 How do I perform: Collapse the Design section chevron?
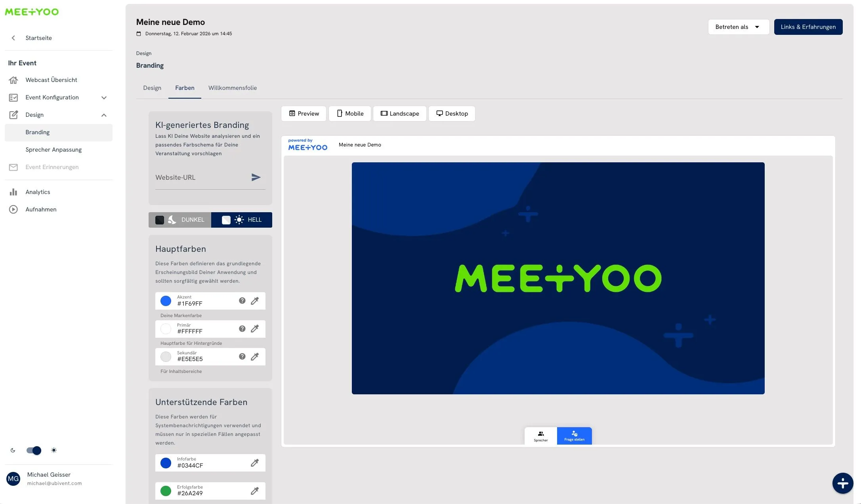point(104,115)
